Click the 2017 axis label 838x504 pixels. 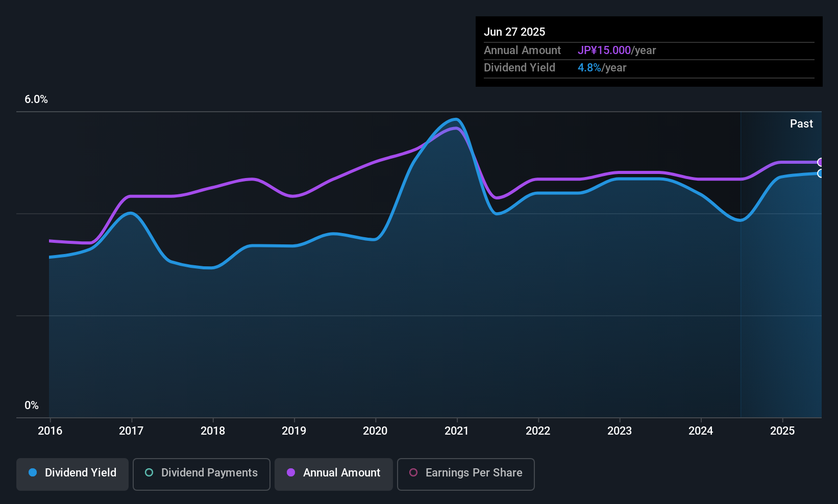coord(131,431)
